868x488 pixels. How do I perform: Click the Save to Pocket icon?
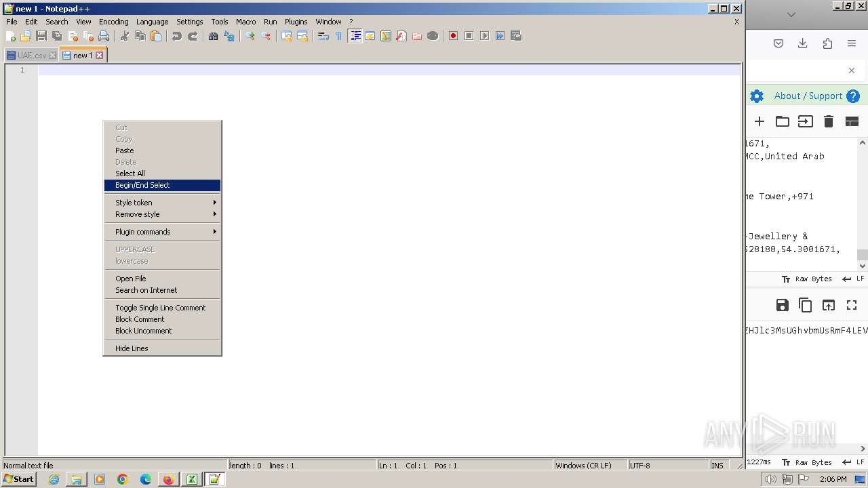tap(778, 43)
